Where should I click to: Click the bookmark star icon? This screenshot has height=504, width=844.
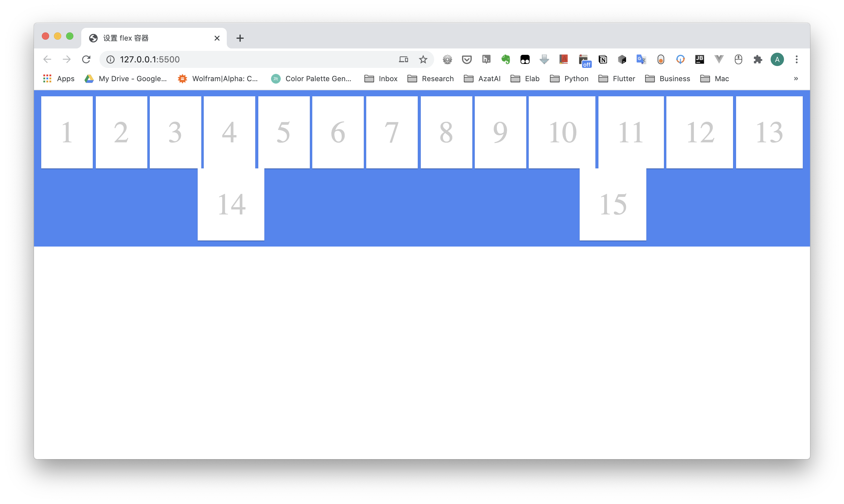[423, 59]
